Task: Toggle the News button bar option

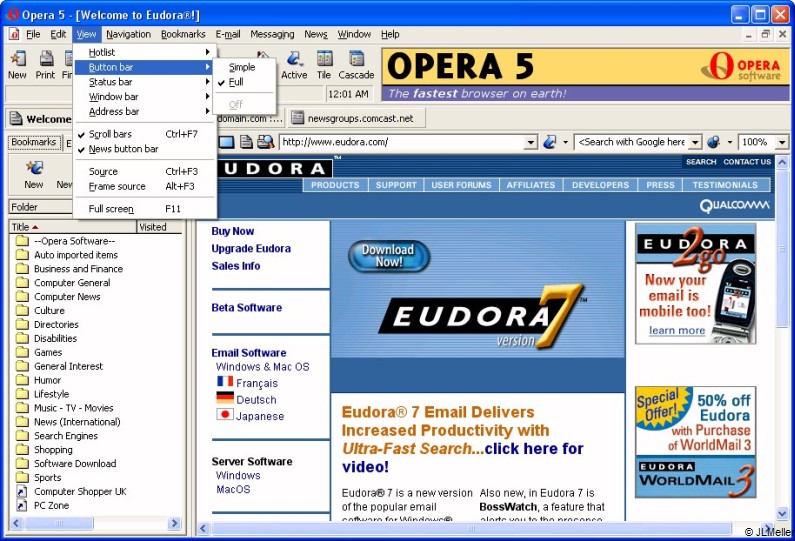Action: (143, 149)
